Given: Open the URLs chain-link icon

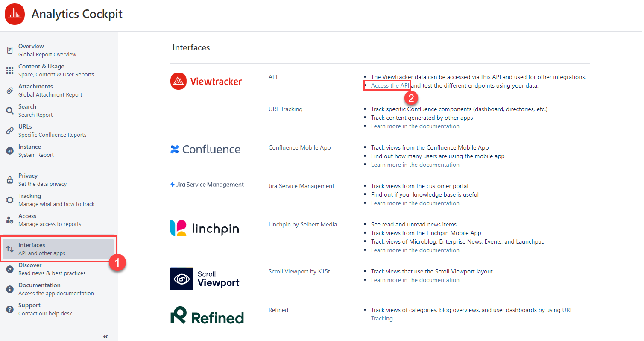Looking at the screenshot, I should coord(10,131).
